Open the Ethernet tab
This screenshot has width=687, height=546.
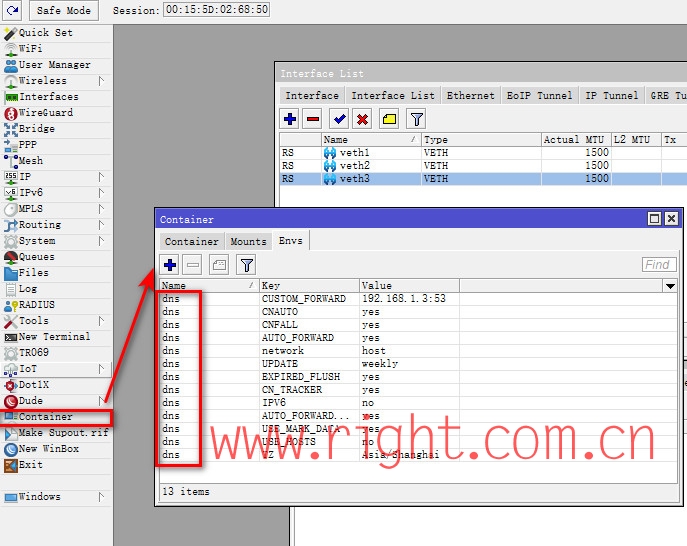(471, 96)
